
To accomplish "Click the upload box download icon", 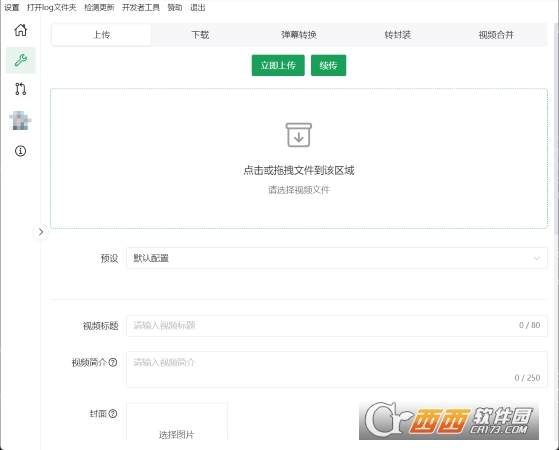I will click(299, 135).
